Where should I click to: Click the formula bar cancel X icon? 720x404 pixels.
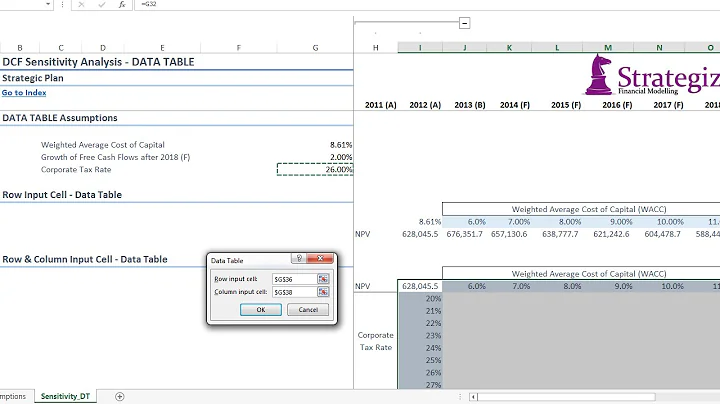pyautogui.click(x=81, y=4)
